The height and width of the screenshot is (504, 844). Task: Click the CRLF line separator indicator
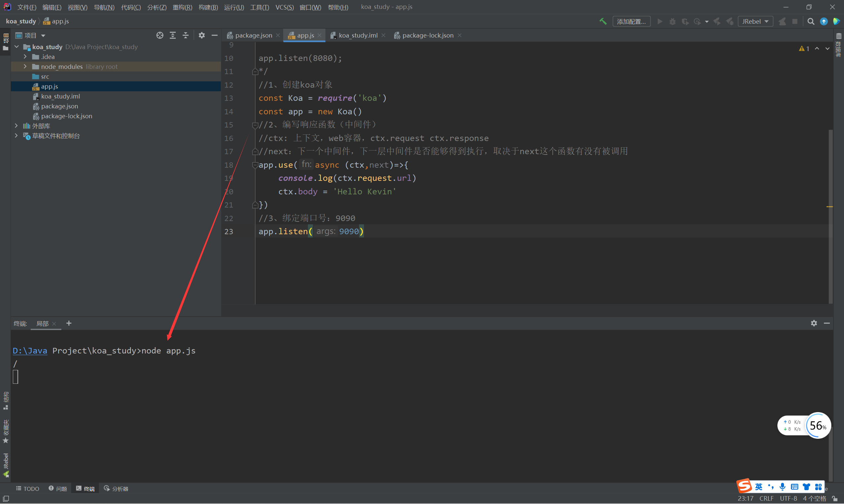coord(767,498)
